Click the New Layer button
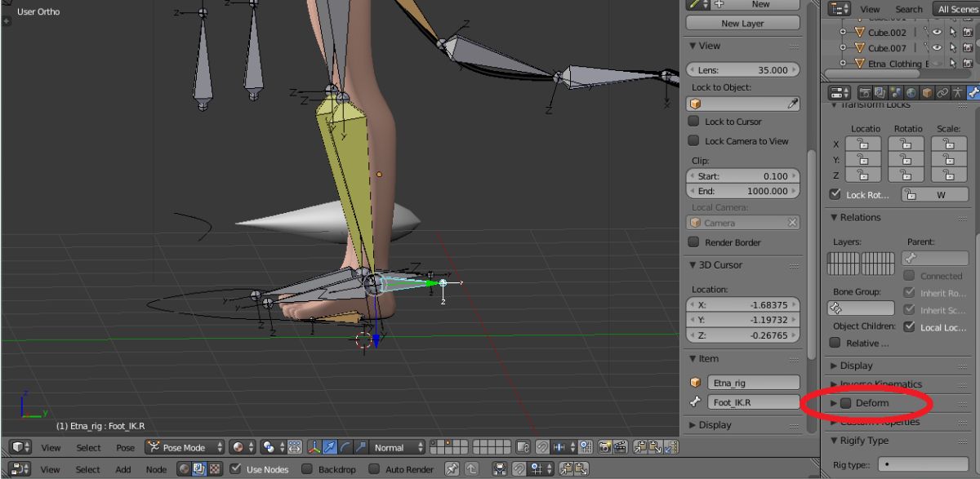 pos(742,24)
